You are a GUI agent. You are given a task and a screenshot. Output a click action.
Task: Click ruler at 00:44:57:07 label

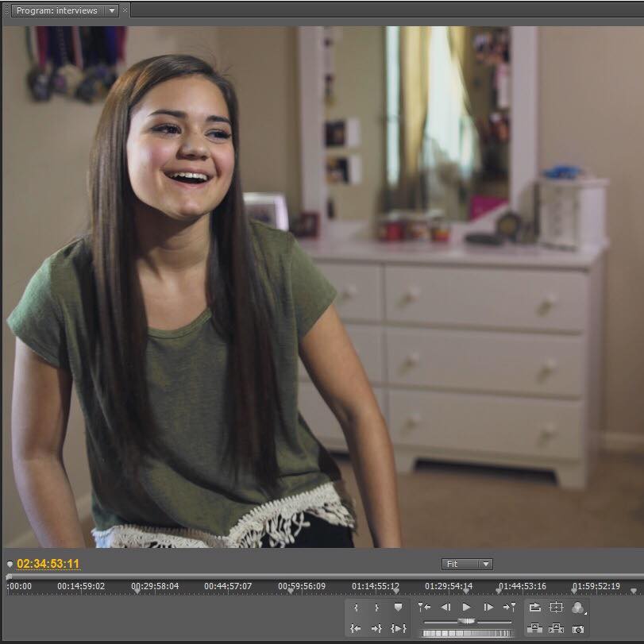click(228, 586)
